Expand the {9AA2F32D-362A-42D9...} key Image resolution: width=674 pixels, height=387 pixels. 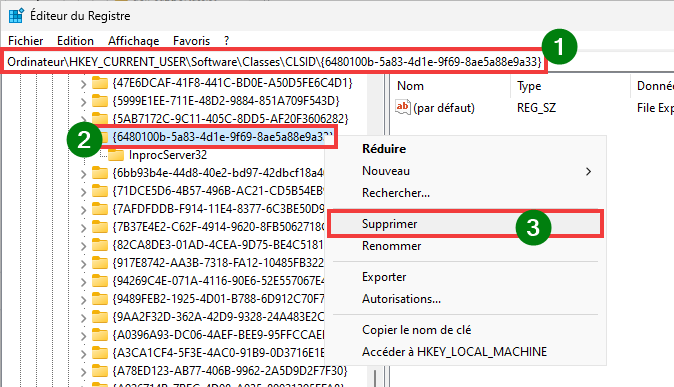[x=83, y=318]
